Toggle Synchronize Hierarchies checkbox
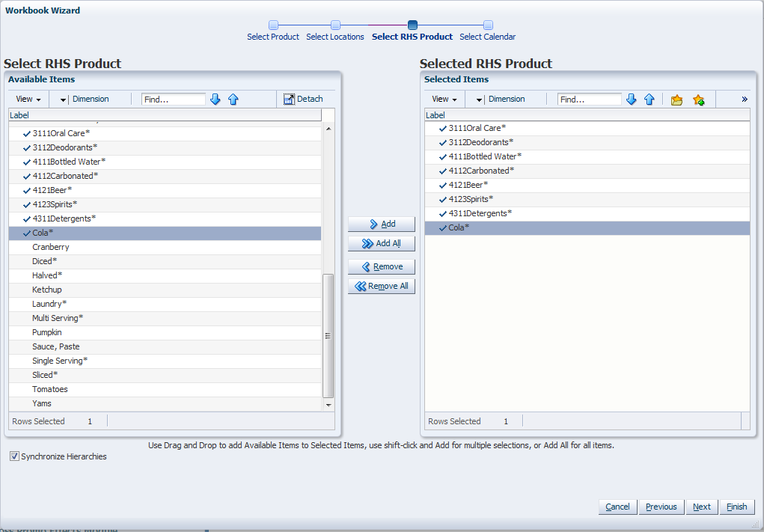This screenshot has height=532, width=764. (x=15, y=456)
